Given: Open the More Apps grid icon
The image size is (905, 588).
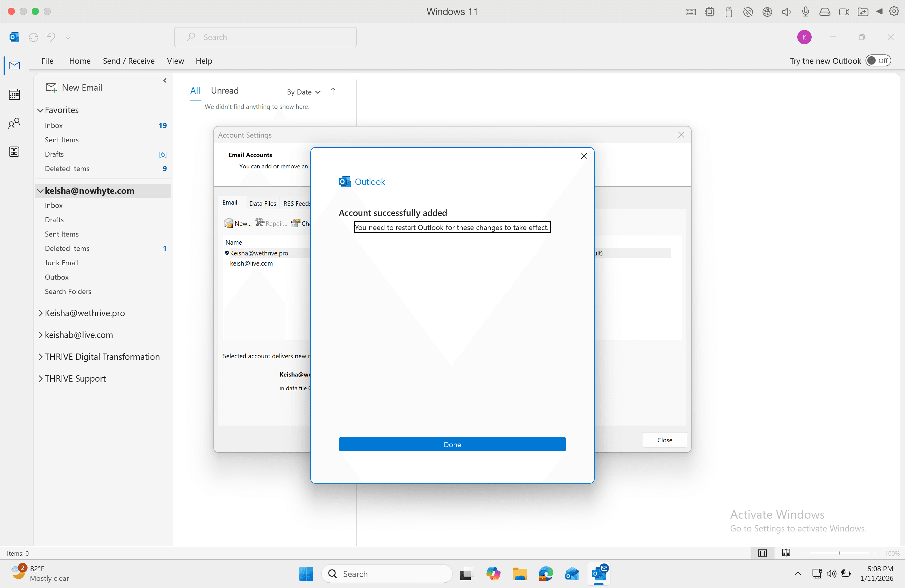Looking at the screenshot, I should click(x=14, y=152).
